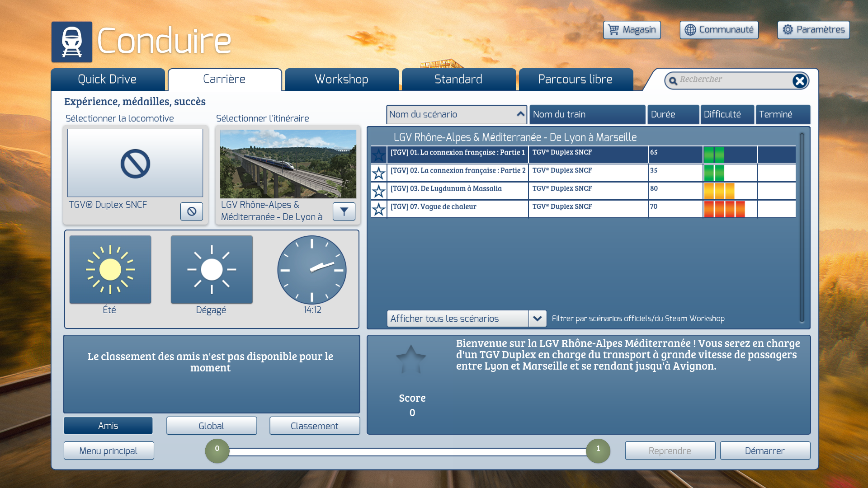Star the Vague de chaleur scenario

(x=379, y=209)
